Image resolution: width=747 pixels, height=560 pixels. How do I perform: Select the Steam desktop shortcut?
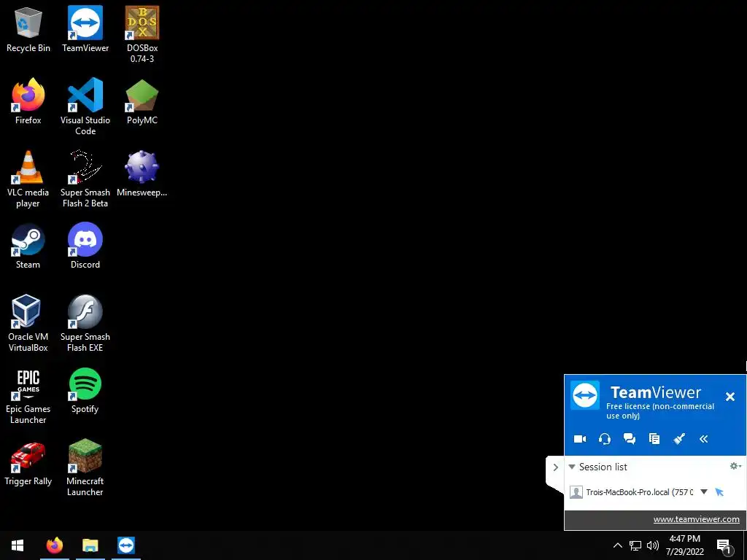pos(28,246)
